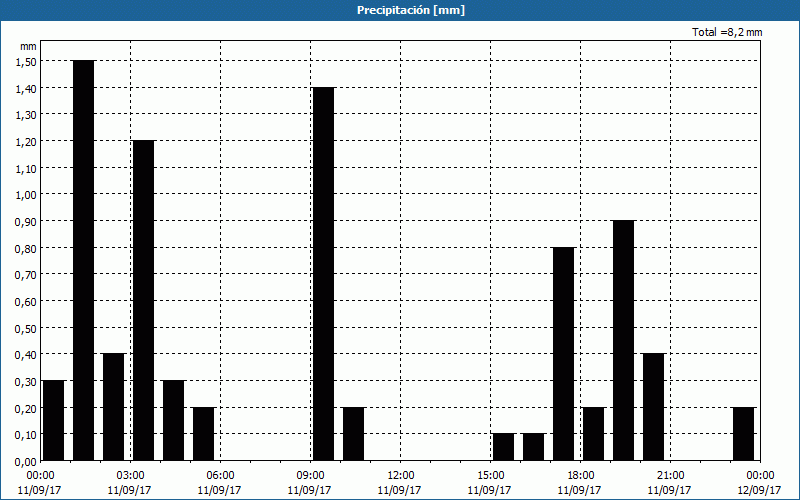Select the 1,10 y-axis value
800x500 pixels.
[26, 168]
